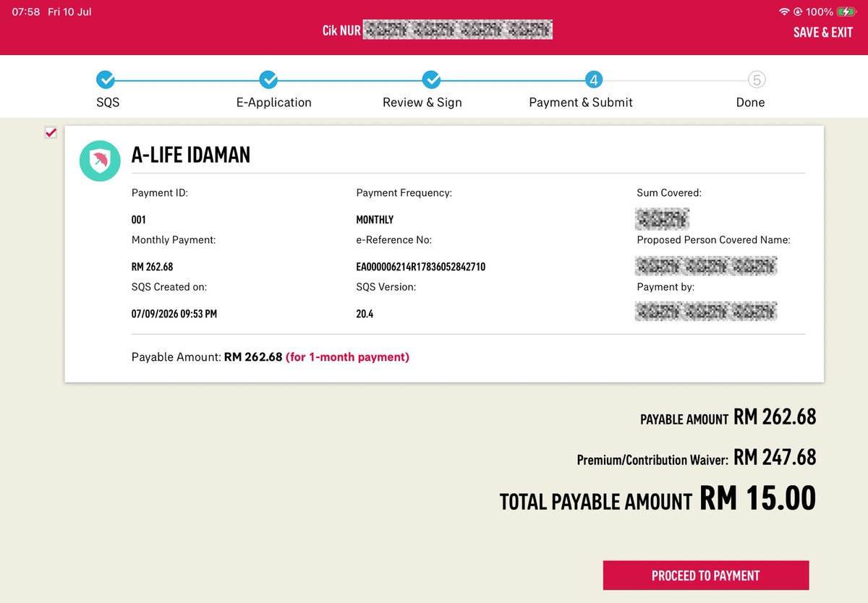Screen dimensions: 868x603
Task: Tap the 07:58 clock in status bar
Action: pyautogui.click(x=26, y=12)
